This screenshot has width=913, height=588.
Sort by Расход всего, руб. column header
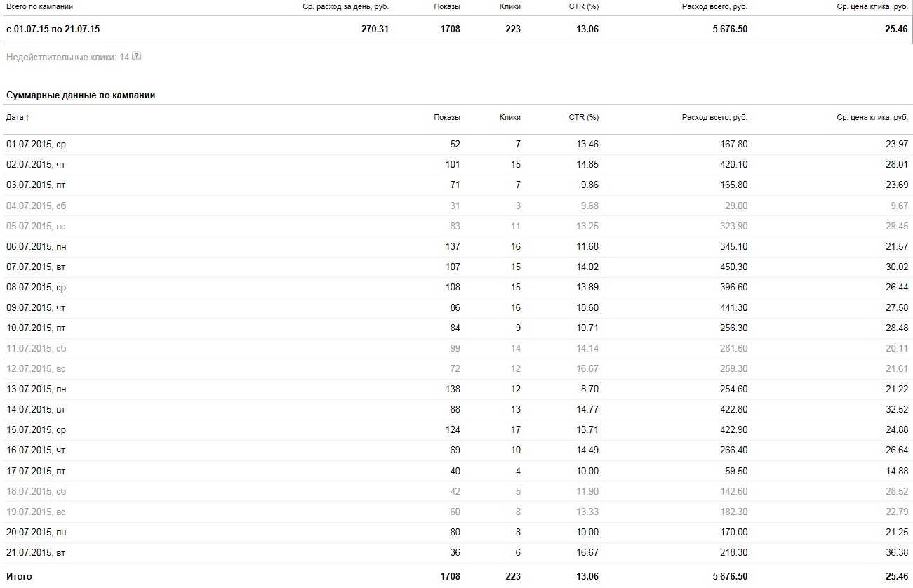[x=715, y=117]
